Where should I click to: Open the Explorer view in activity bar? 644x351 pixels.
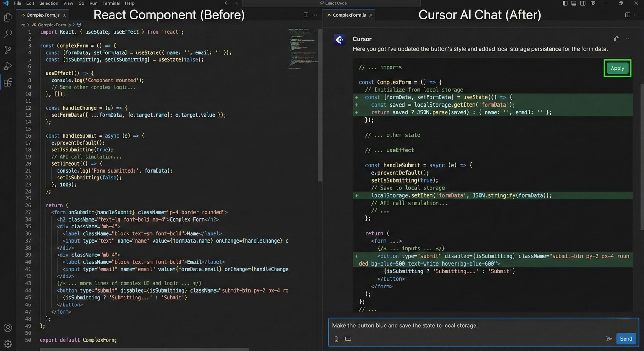[8, 17]
